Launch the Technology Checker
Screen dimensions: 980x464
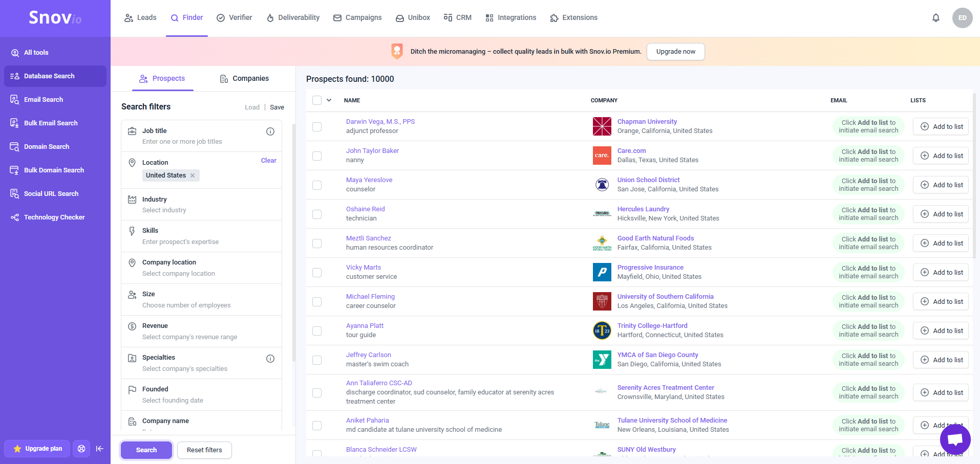click(x=54, y=217)
